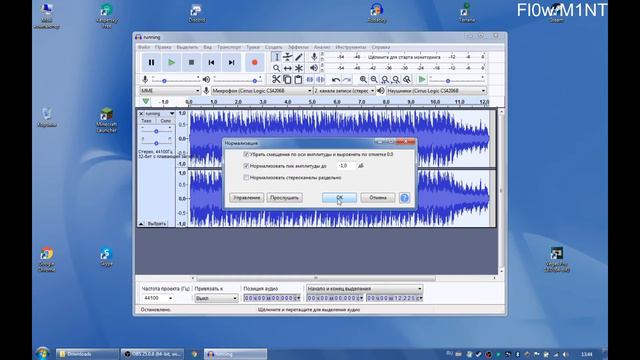Screen dimensions: 640x360
Task: Click the recording volume slider
Action: (176, 80)
